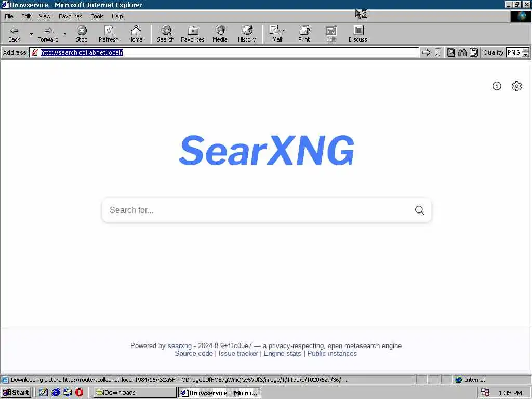Click the SearXNG logo

[267, 150]
